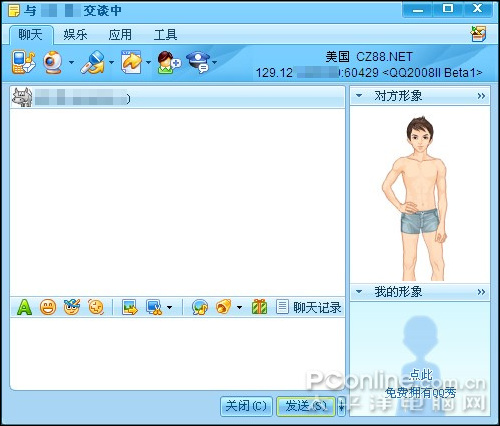This screenshot has width=500, height=426.
Task: Click 点此 免费拥有QQ秀 link
Action: tap(421, 384)
